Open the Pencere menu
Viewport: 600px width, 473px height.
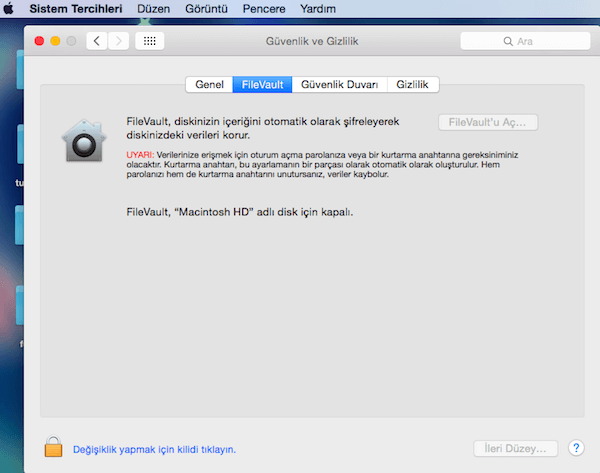click(264, 8)
